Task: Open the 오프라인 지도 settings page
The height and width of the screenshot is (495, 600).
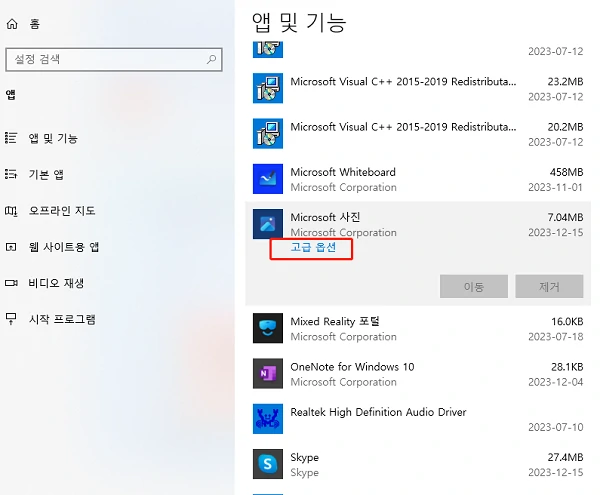Action: click(x=62, y=211)
